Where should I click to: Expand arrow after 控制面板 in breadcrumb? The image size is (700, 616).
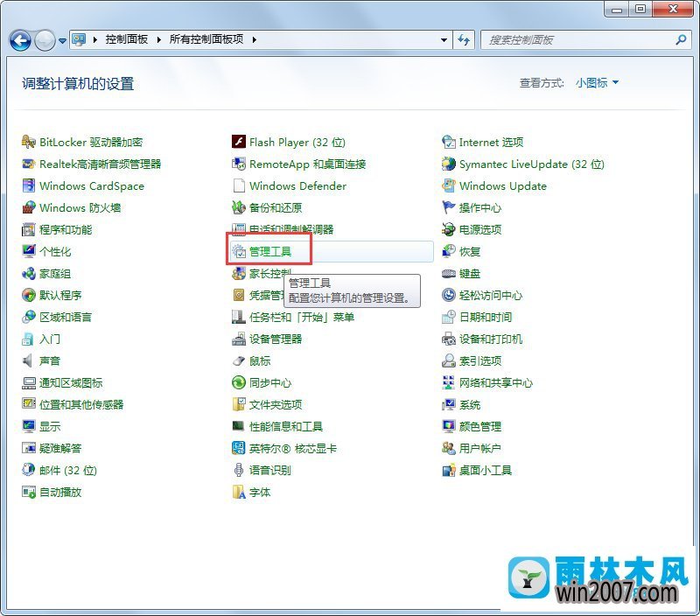pos(159,39)
